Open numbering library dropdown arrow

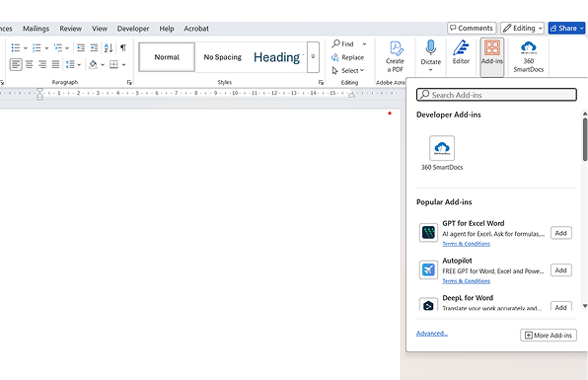point(46,48)
